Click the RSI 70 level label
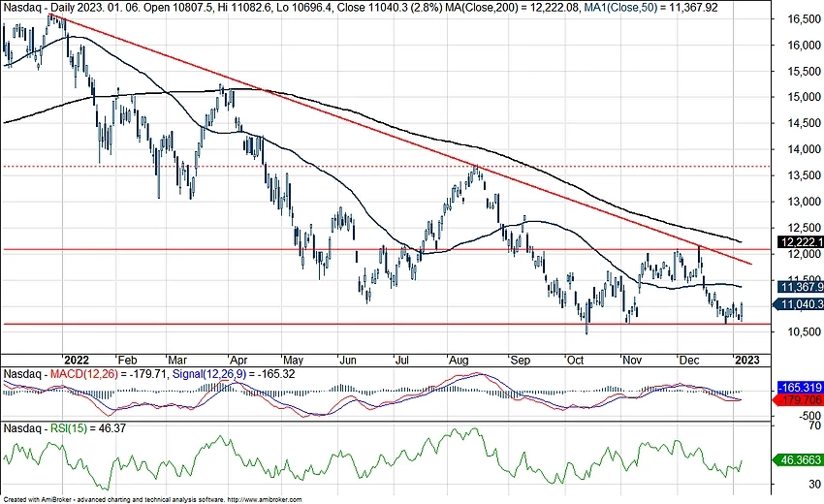 [x=814, y=426]
